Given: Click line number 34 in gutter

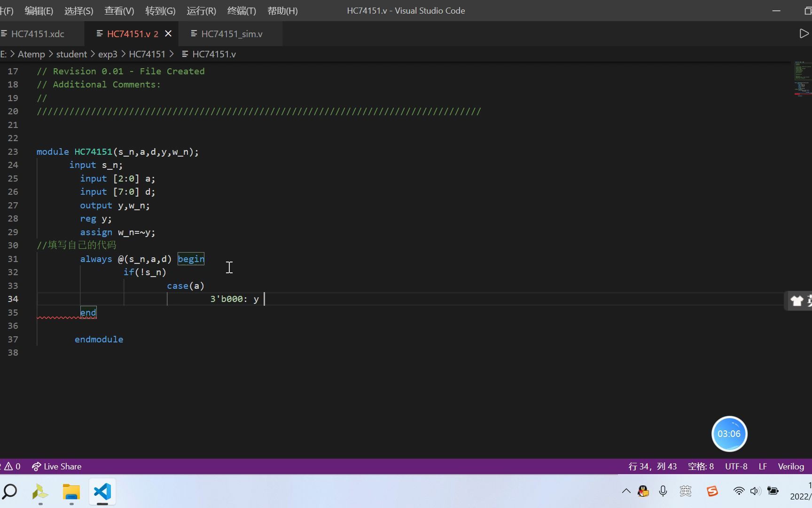Looking at the screenshot, I should 13,299.
